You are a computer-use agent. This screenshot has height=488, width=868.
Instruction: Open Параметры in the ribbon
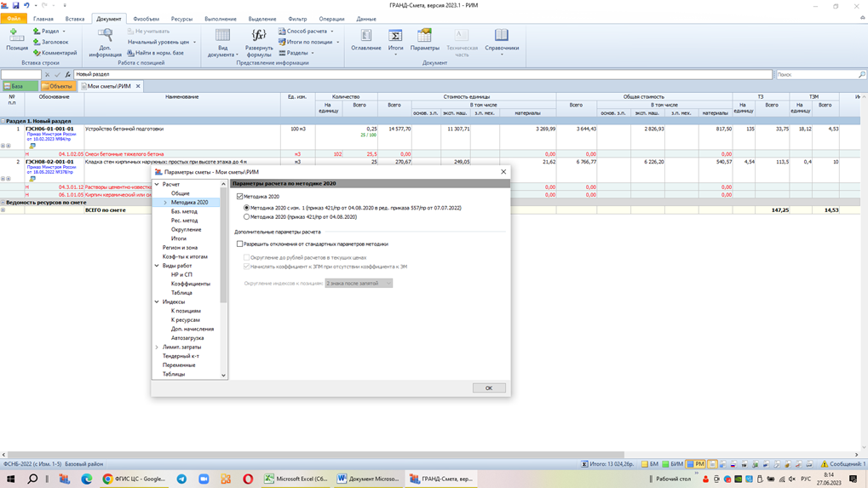click(x=424, y=40)
